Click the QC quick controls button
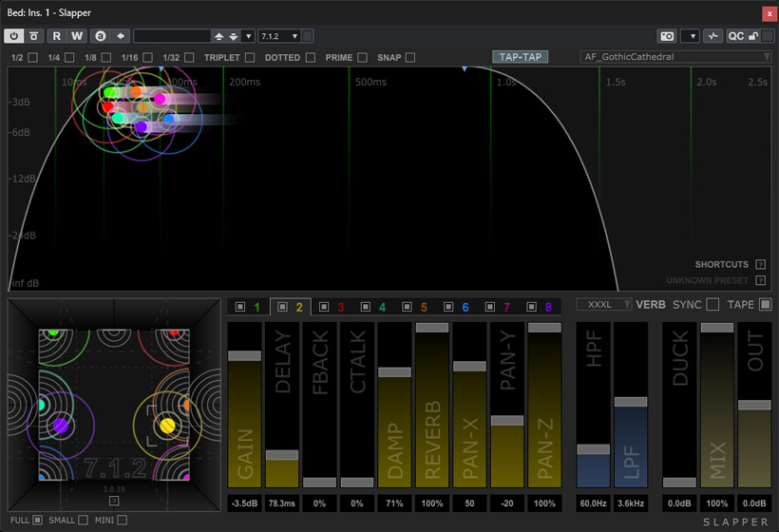This screenshot has height=532, width=779. click(736, 36)
